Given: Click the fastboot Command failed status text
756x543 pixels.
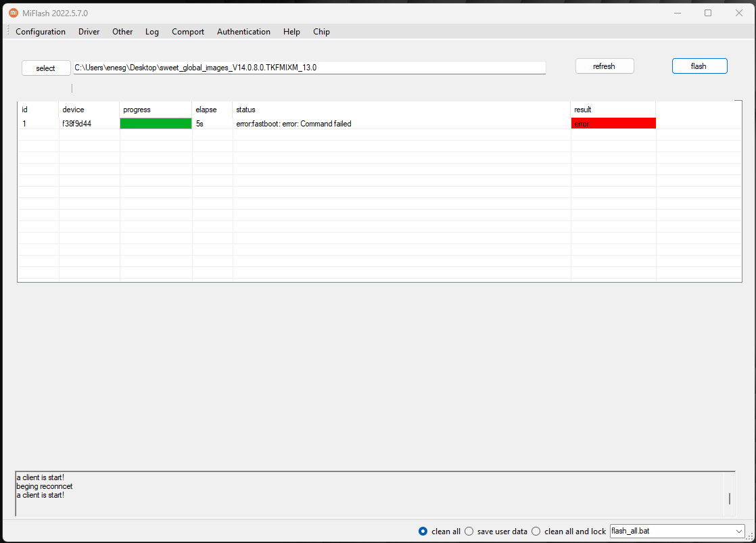Looking at the screenshot, I should click(x=293, y=124).
